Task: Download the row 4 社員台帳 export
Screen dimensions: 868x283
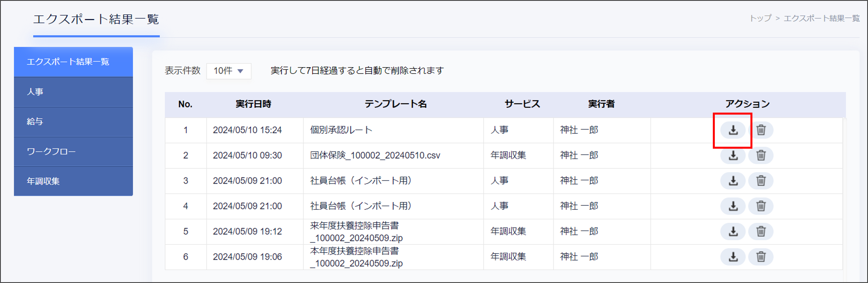Action: [x=733, y=206]
